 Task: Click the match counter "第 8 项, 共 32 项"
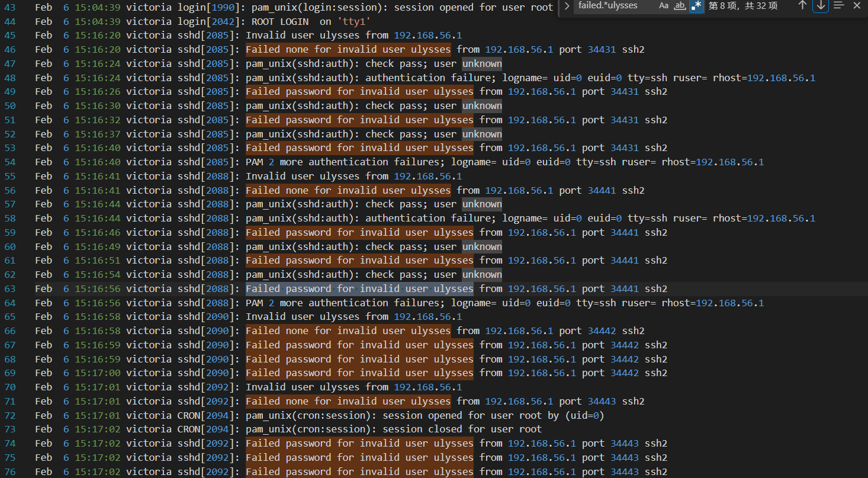click(x=742, y=6)
